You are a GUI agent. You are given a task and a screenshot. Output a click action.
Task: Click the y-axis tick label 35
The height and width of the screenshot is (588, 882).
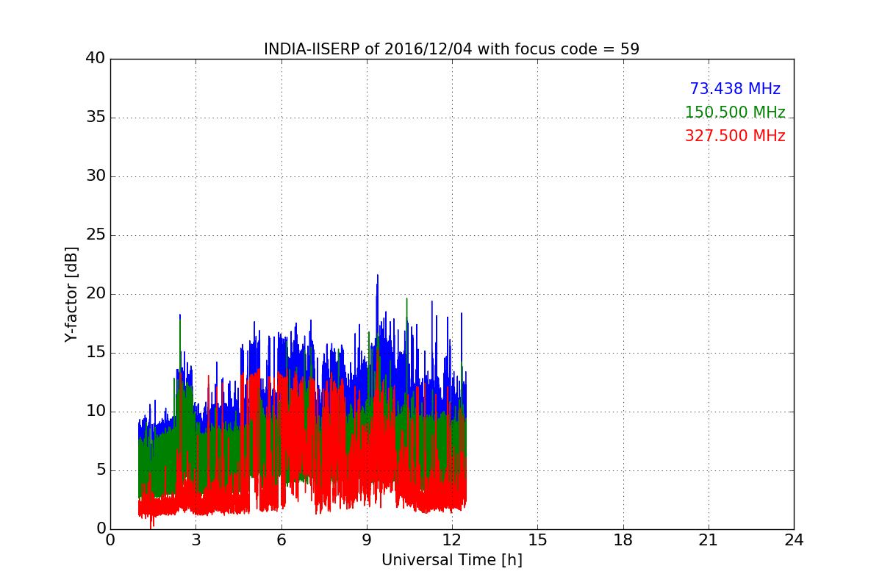click(x=96, y=118)
